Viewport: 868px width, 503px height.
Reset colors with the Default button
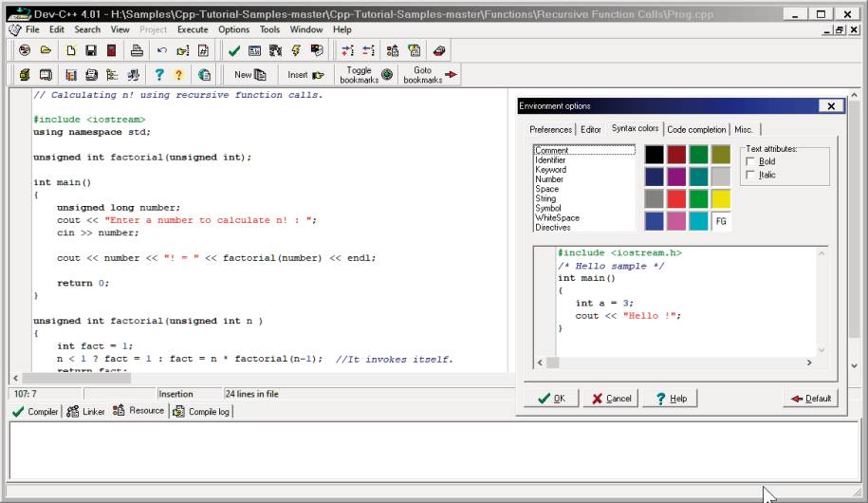point(811,399)
